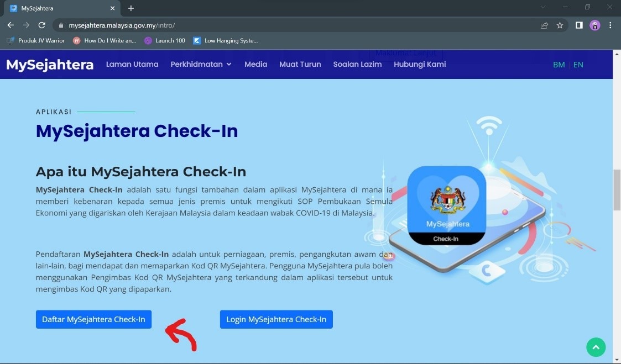The height and width of the screenshot is (364, 621).
Task: Open the Launch 100 bookmark
Action: coord(165,40)
